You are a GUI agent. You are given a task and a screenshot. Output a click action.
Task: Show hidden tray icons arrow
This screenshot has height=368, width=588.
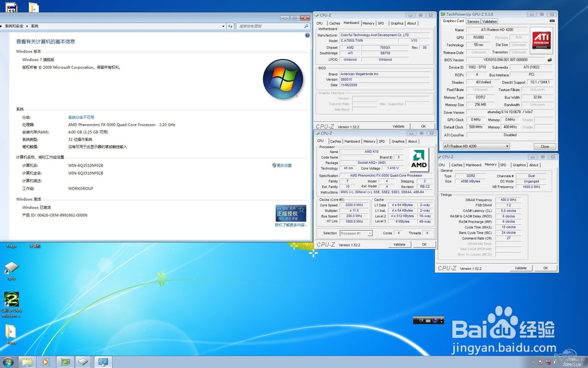pos(533,362)
